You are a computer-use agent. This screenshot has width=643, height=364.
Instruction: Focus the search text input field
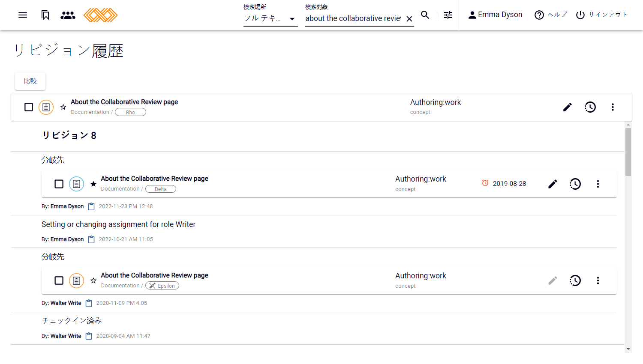pos(353,18)
